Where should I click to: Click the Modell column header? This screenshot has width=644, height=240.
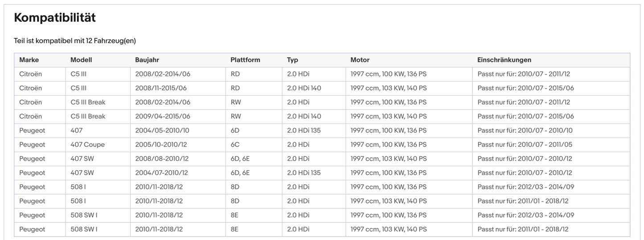coord(81,60)
